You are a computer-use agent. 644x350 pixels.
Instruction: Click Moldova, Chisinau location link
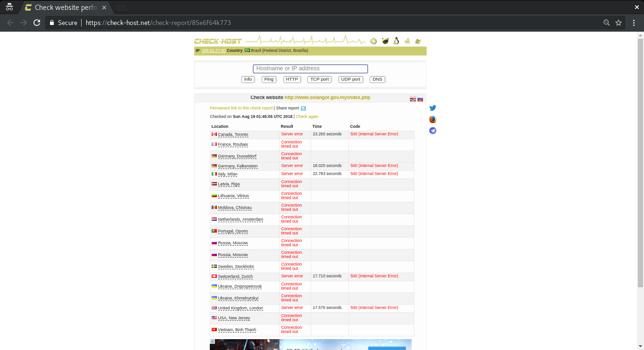pos(235,208)
